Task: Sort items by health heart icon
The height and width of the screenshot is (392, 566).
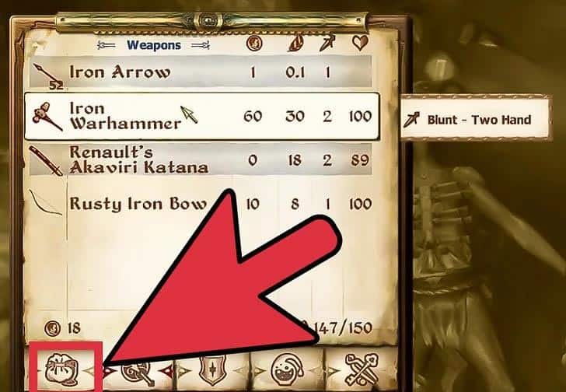Action: [x=360, y=43]
